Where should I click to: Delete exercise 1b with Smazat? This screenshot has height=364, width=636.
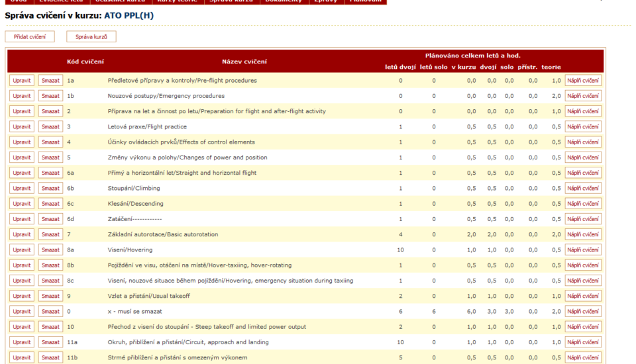pos(50,96)
